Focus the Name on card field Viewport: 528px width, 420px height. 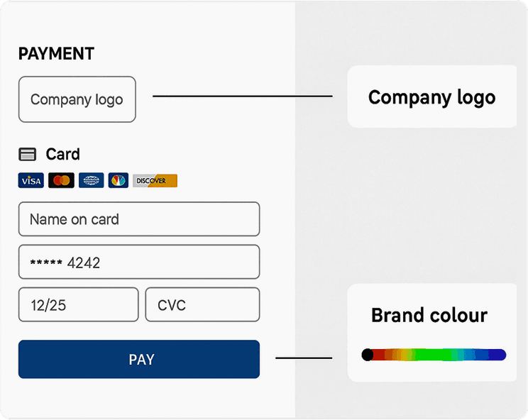[139, 219]
